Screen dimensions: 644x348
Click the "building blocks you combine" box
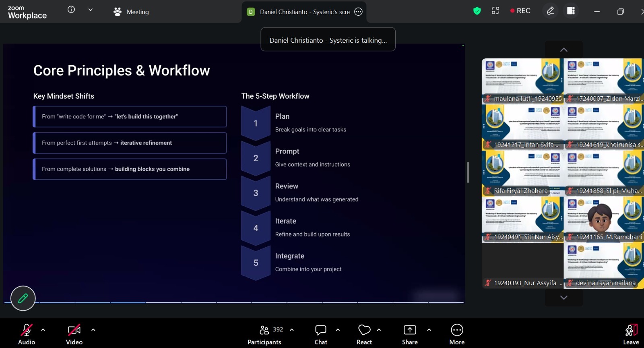[x=130, y=169]
